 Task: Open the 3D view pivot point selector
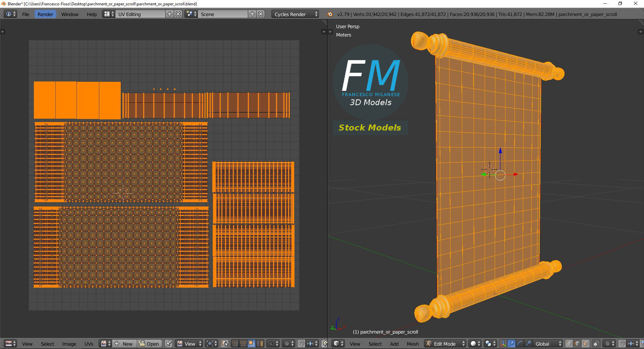(x=490, y=344)
